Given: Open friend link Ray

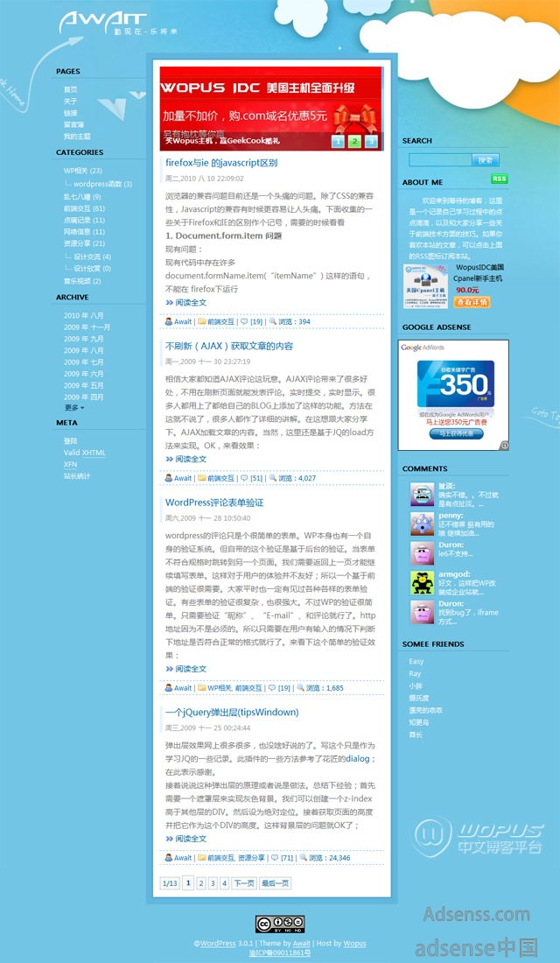Looking at the screenshot, I should 415,674.
